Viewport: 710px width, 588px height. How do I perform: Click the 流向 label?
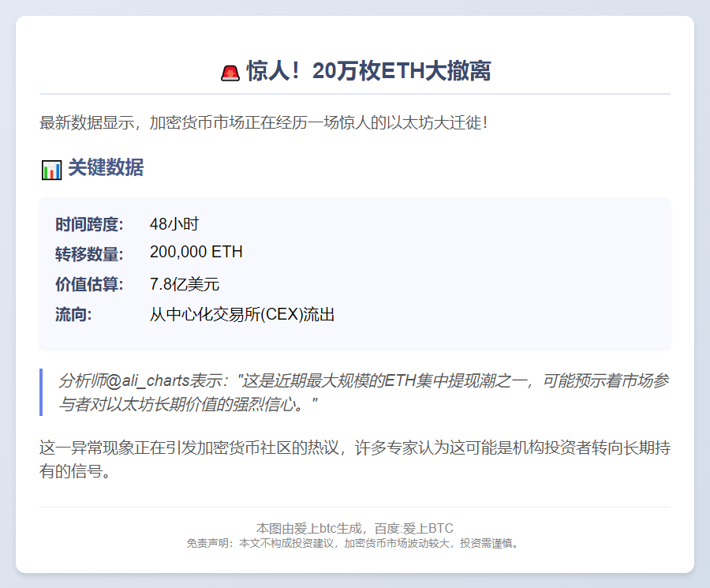coord(73,315)
